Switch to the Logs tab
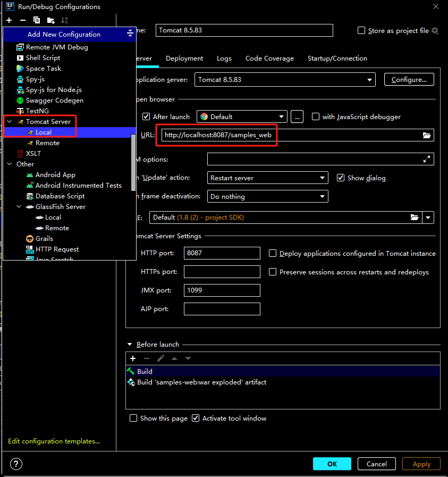 [224, 58]
